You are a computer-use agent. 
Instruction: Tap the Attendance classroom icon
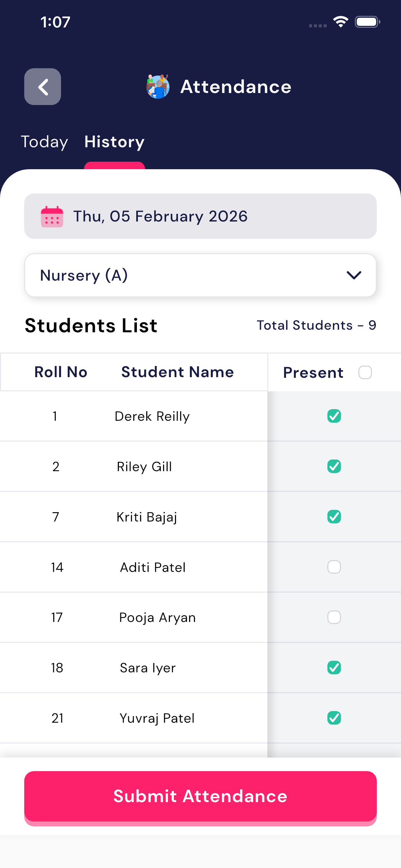[x=158, y=87]
